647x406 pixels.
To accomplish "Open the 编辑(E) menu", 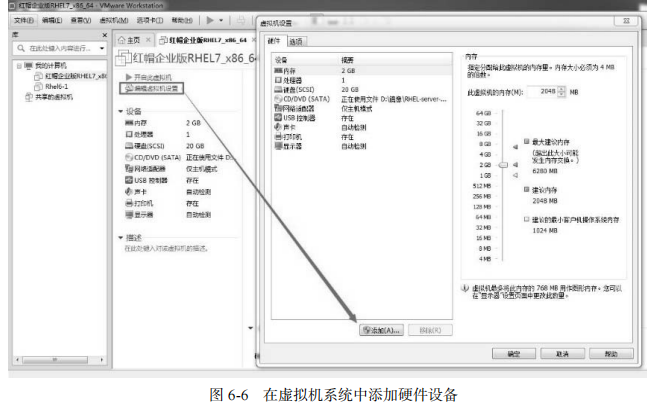I will (x=52, y=20).
